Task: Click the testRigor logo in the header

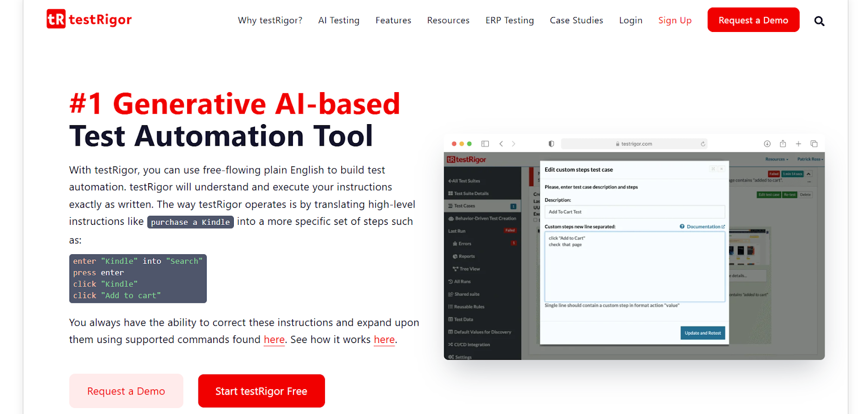Action: (89, 20)
